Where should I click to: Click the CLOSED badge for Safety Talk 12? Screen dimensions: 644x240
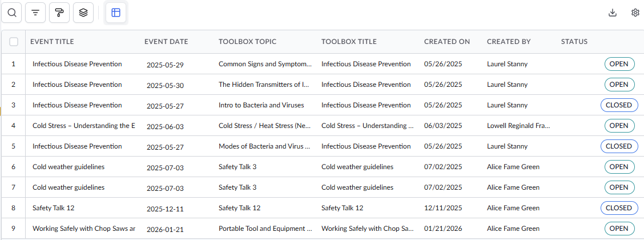point(619,208)
